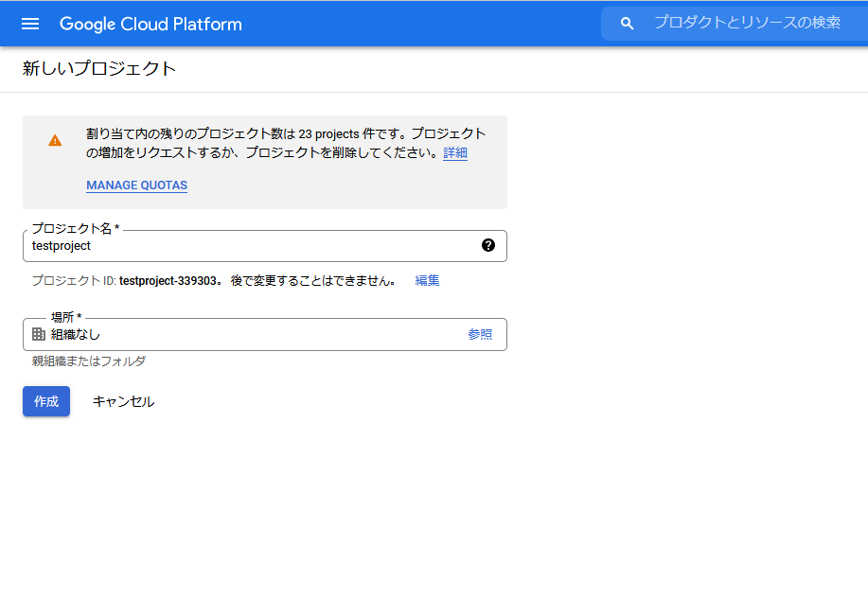Viewport: 868px width, 599px height.
Task: Click the Google Cloud Platform logo
Action: [151, 24]
